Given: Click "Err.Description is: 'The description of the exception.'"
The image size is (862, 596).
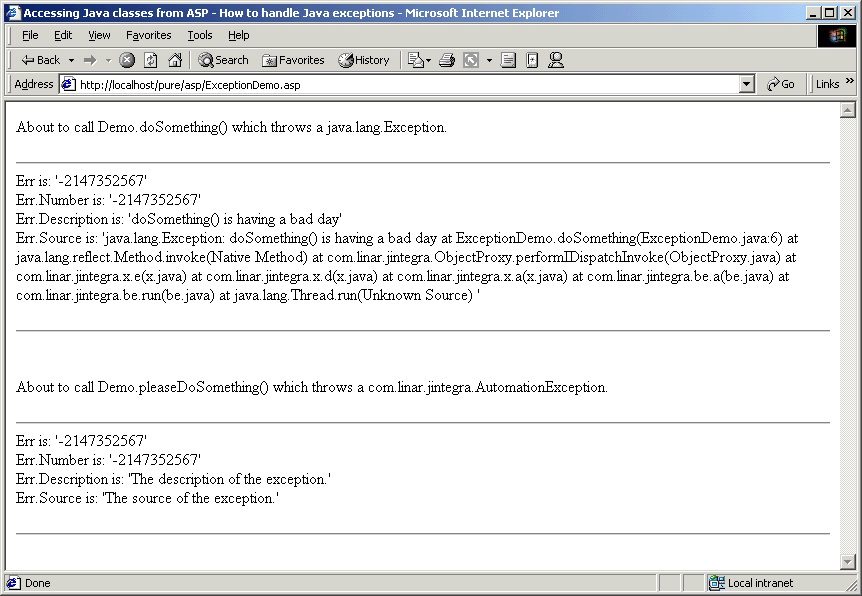Looking at the screenshot, I should coord(173,479).
